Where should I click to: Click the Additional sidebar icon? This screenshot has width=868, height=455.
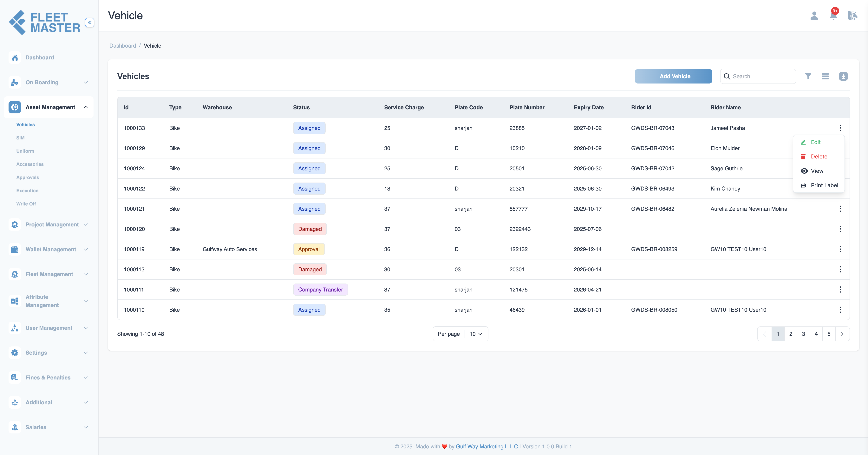coord(15,402)
